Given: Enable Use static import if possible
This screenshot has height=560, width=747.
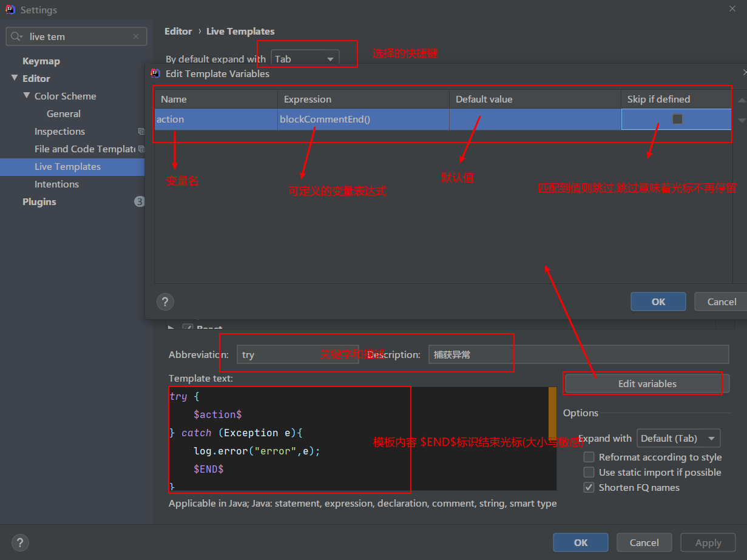Looking at the screenshot, I should [589, 472].
